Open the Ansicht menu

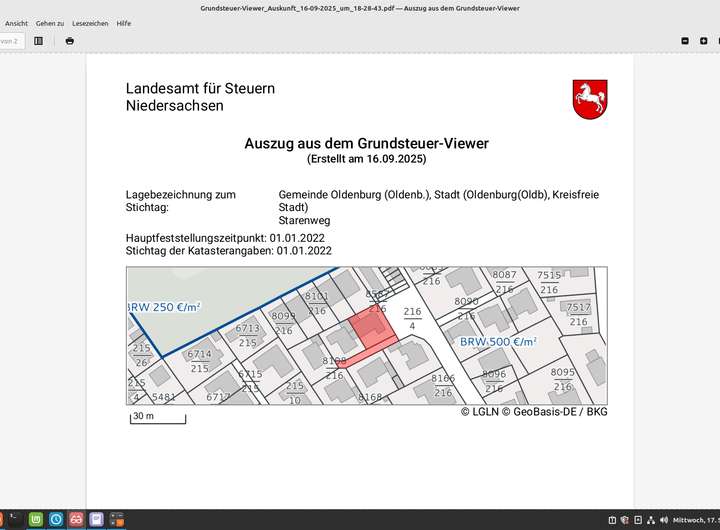coord(16,23)
